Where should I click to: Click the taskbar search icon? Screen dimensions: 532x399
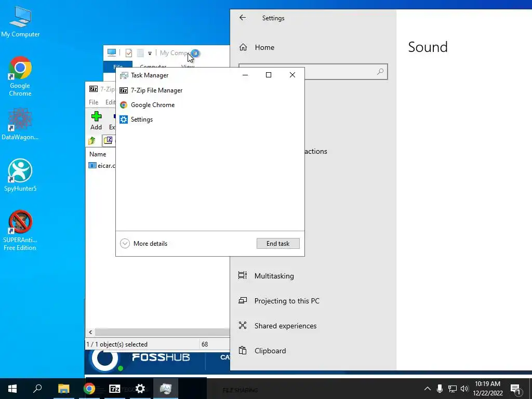point(37,389)
